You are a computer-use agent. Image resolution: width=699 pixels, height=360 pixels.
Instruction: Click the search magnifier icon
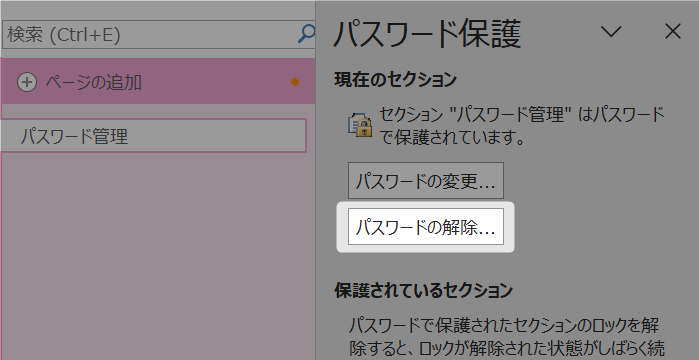pyautogui.click(x=307, y=34)
